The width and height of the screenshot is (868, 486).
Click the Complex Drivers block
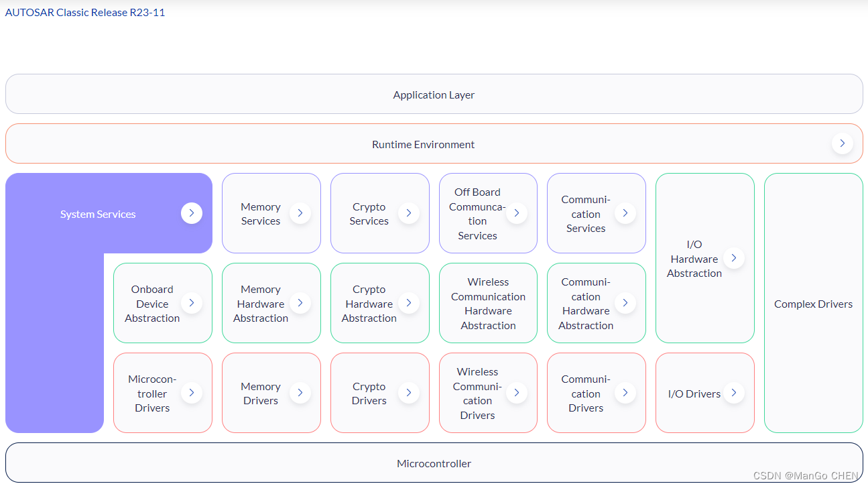pyautogui.click(x=813, y=304)
